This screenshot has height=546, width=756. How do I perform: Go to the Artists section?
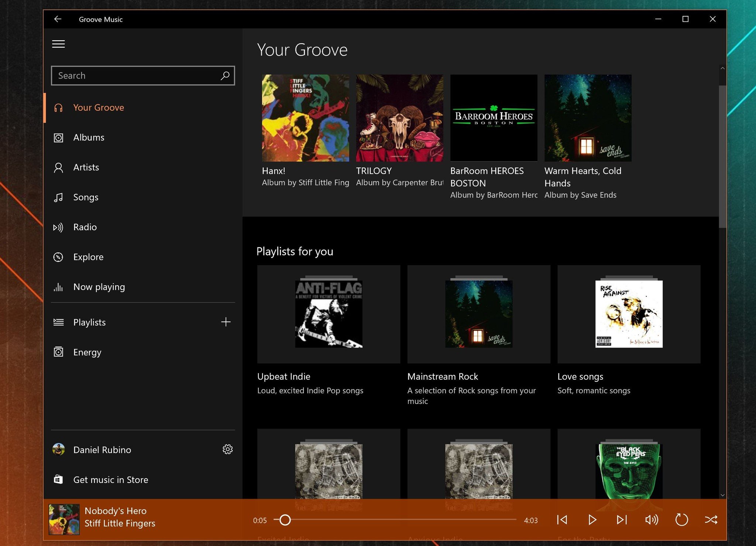pyautogui.click(x=86, y=167)
